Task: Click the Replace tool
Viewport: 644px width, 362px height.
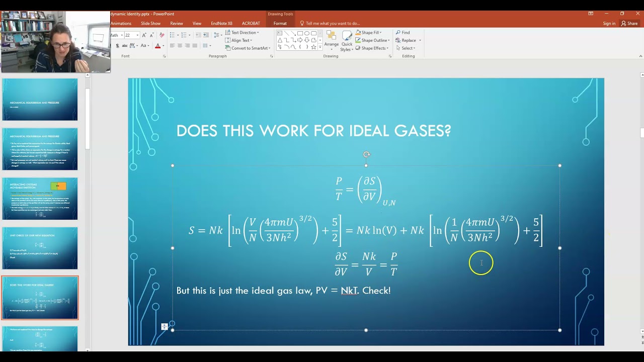Action: point(406,40)
